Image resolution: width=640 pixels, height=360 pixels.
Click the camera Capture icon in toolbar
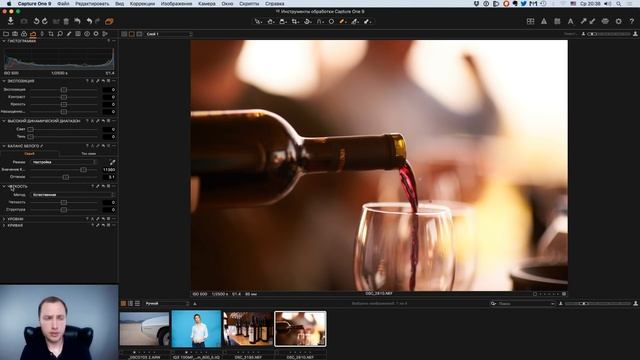tap(24, 21)
